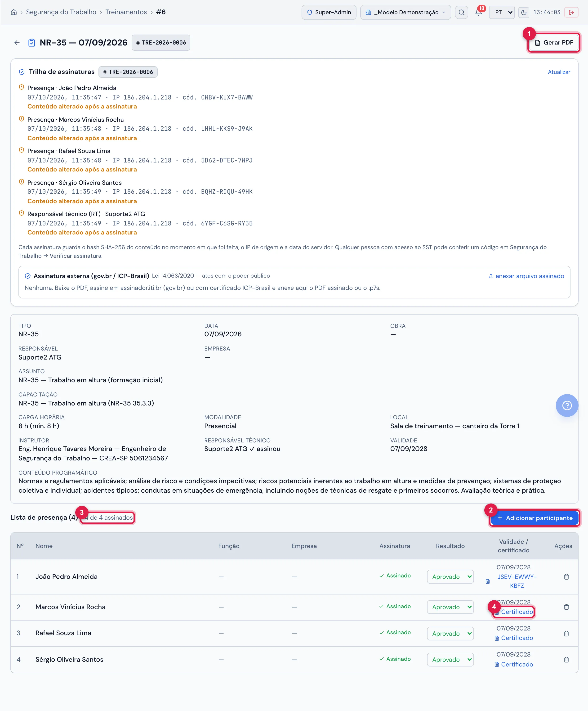
Task: Click Assinado status for João Pedro Almeida
Action: (395, 576)
